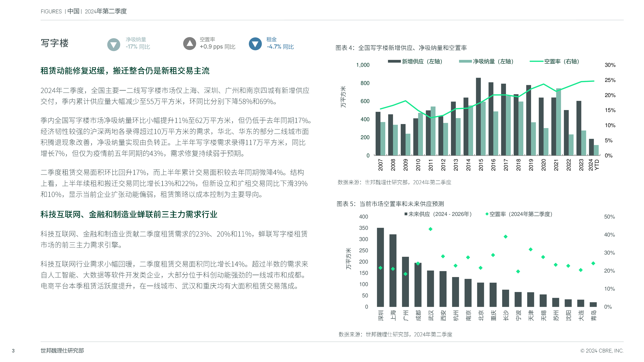Click the chart title 图表 5：当前市场空置率和未来供应预测

390,204
